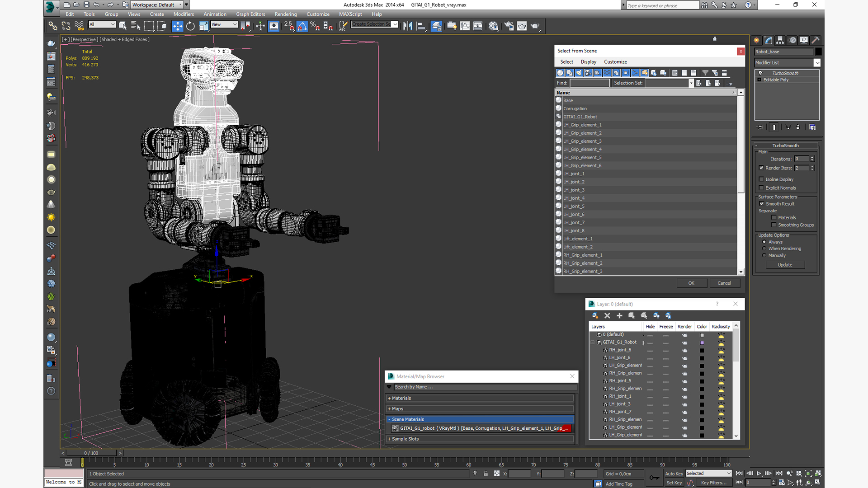Viewport: 868px width, 488px height.
Task: Click the Mirror tool icon
Action: click(407, 26)
